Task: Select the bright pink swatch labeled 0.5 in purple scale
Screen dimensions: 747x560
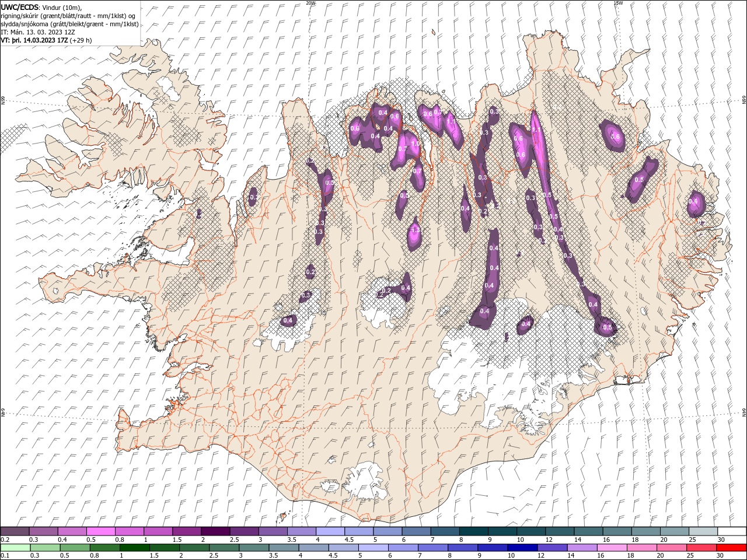Action: point(101,531)
